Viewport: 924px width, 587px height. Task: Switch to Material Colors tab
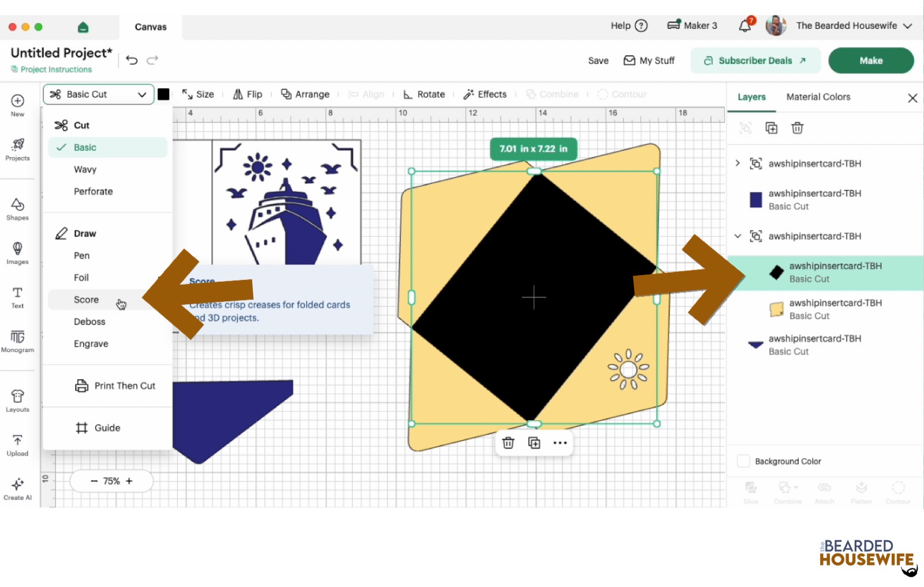818,97
